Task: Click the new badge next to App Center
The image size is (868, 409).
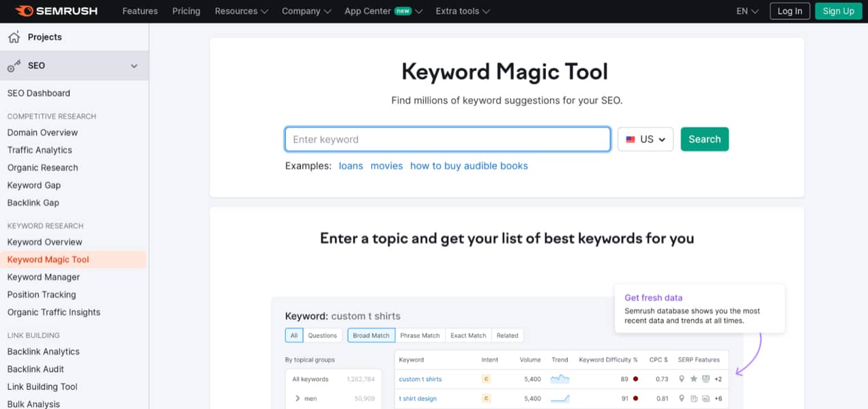Action: [x=403, y=12]
